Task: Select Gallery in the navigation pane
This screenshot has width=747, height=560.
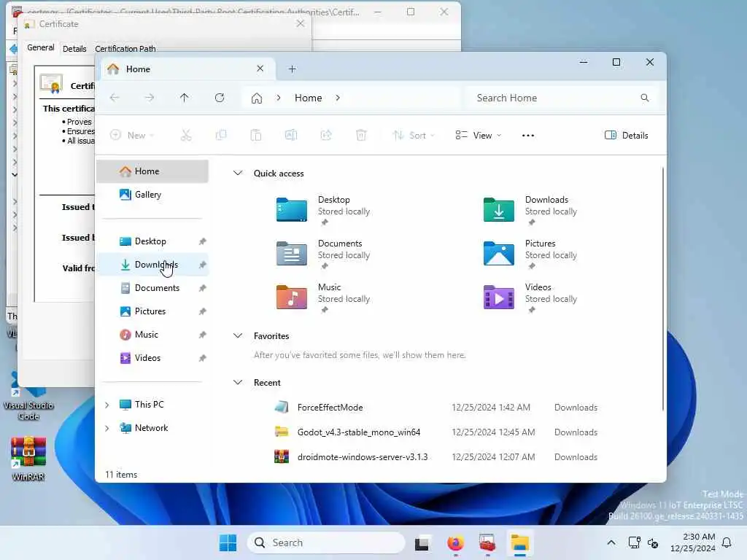Action: click(x=152, y=195)
